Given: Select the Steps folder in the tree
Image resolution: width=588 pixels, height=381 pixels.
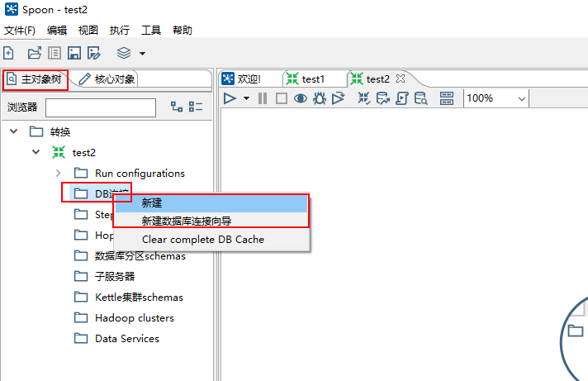Looking at the screenshot, I should 94,215.
